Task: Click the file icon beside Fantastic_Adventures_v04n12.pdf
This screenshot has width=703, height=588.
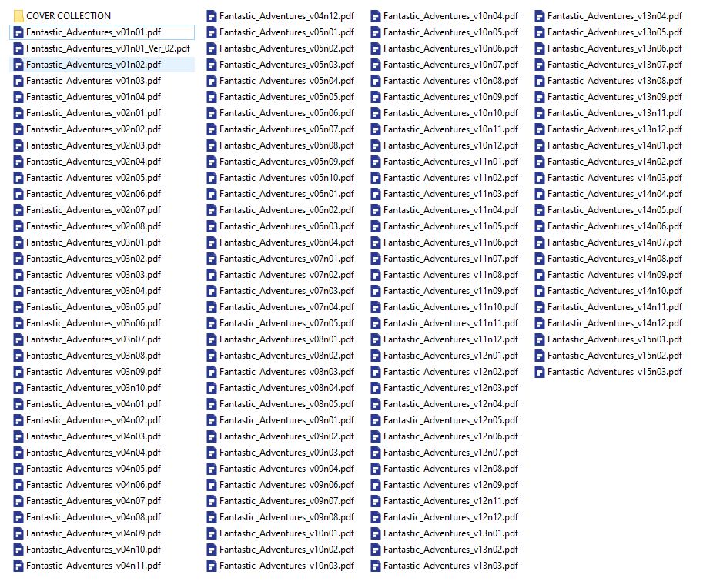Action: click(x=212, y=16)
